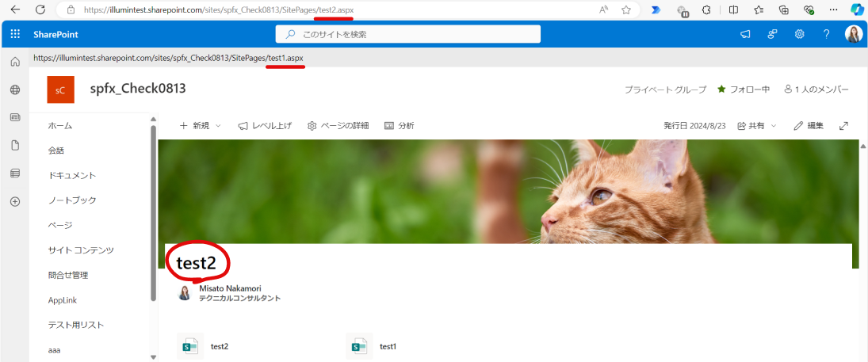Click the site search box
Viewport: 868px width, 362px height.
click(x=408, y=34)
